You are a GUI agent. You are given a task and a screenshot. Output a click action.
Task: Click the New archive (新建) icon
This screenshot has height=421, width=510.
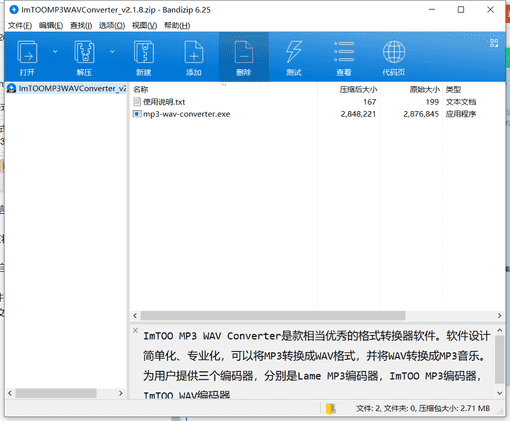(144, 52)
